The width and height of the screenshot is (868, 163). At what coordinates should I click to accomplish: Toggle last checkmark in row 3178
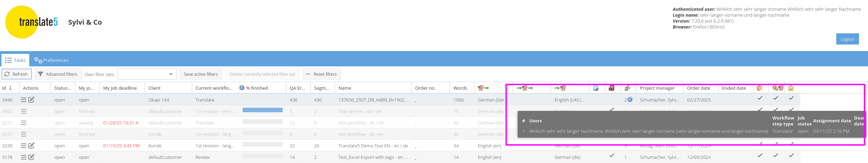pos(791,155)
